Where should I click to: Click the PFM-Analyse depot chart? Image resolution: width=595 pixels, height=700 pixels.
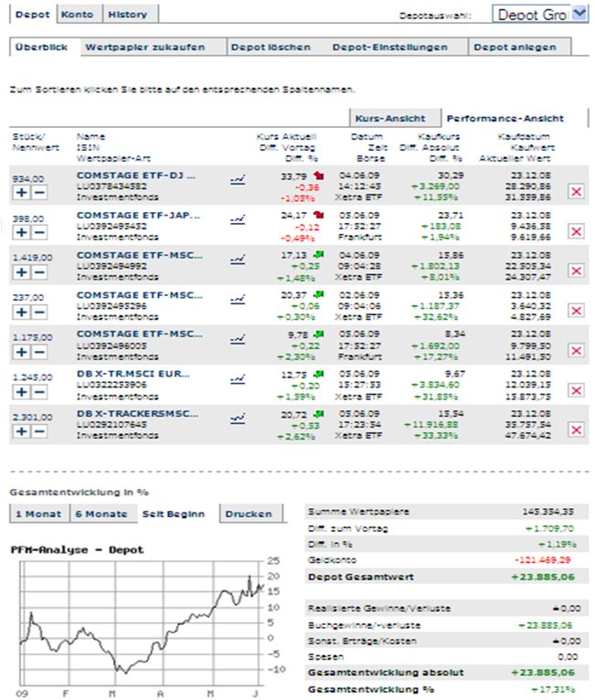[137, 621]
